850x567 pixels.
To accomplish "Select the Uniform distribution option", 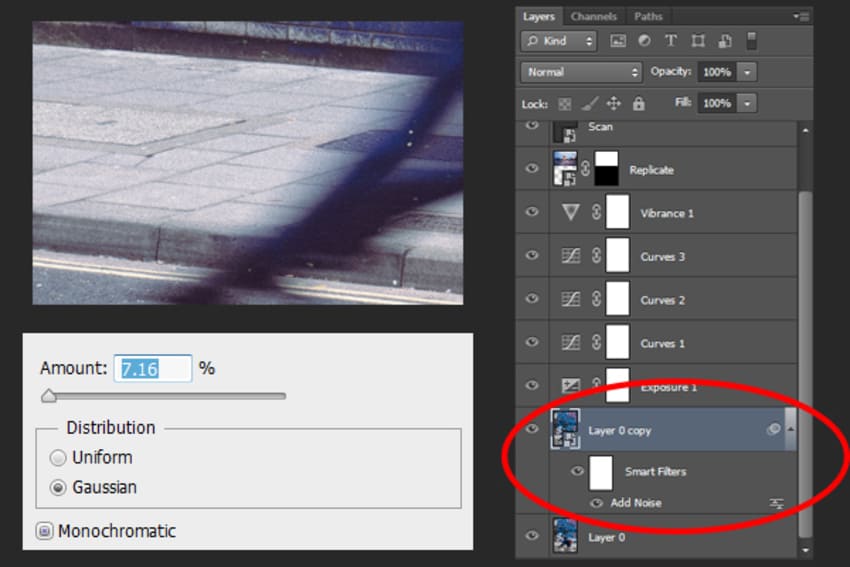I will pyautogui.click(x=58, y=458).
